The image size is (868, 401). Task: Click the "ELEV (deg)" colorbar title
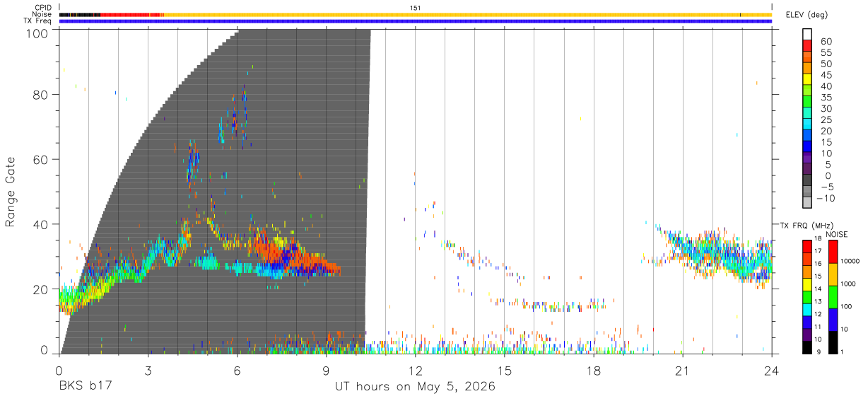(x=807, y=14)
